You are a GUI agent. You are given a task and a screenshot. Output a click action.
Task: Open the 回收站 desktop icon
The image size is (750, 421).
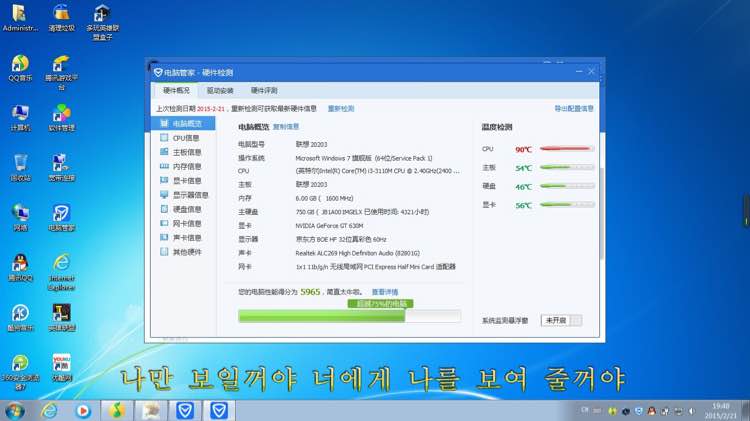(x=20, y=168)
